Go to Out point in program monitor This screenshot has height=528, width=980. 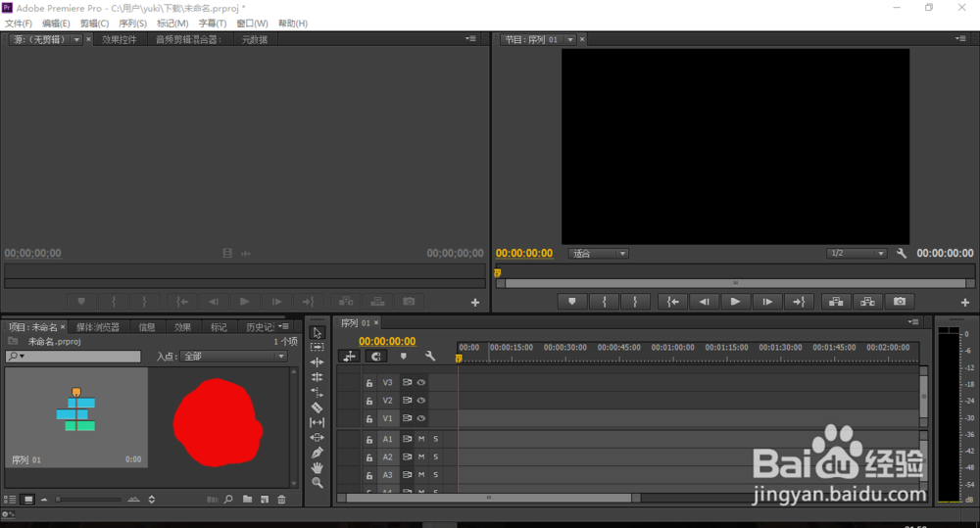point(799,302)
